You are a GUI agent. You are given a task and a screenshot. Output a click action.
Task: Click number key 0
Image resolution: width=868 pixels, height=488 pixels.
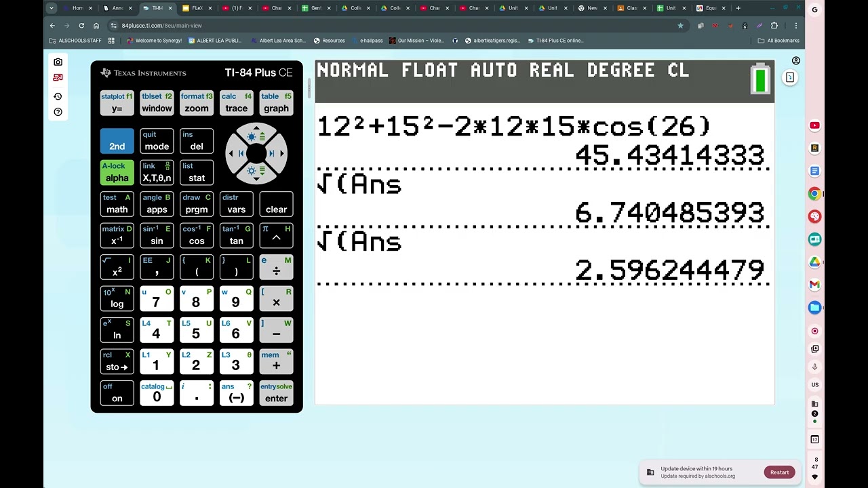point(157,393)
